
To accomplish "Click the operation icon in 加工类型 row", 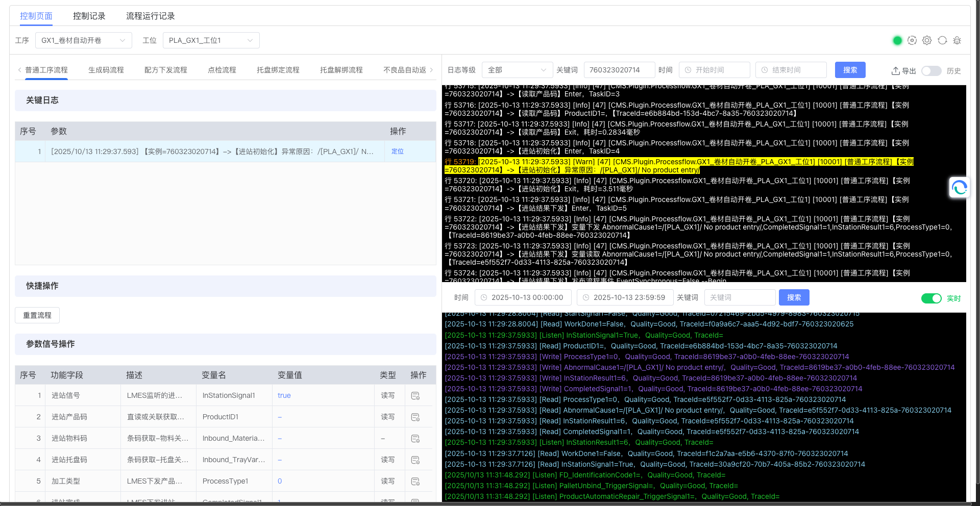I will pos(415,482).
